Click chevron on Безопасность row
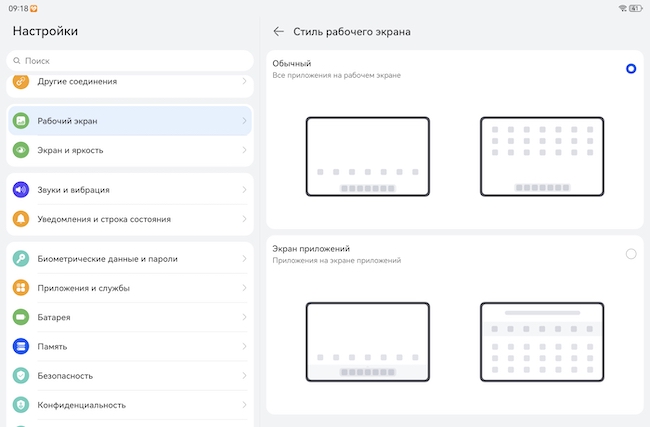Viewport: 650px width, 427px height. click(244, 376)
